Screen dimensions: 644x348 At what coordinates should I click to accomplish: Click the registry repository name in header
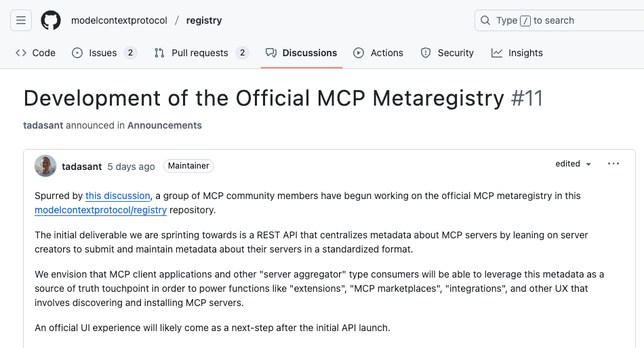point(204,20)
